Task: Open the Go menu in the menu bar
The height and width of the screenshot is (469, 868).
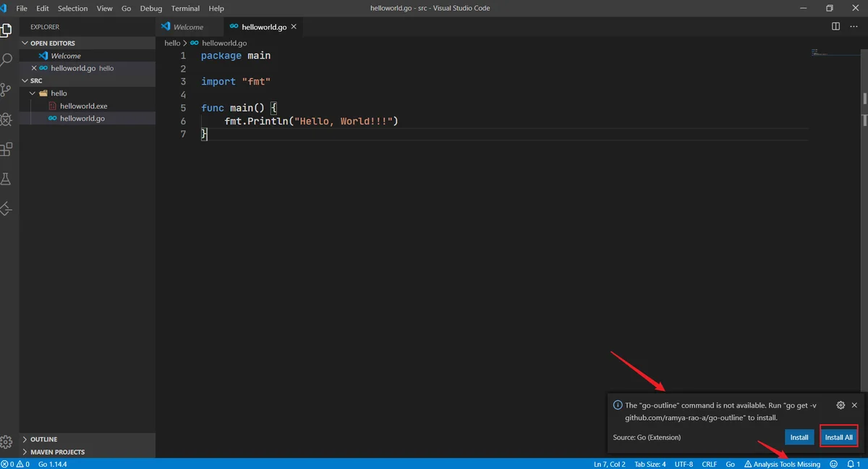Action: click(x=127, y=8)
